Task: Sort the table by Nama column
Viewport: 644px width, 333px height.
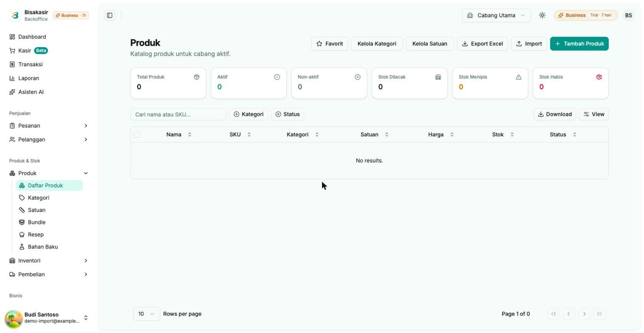Action: pos(179,135)
